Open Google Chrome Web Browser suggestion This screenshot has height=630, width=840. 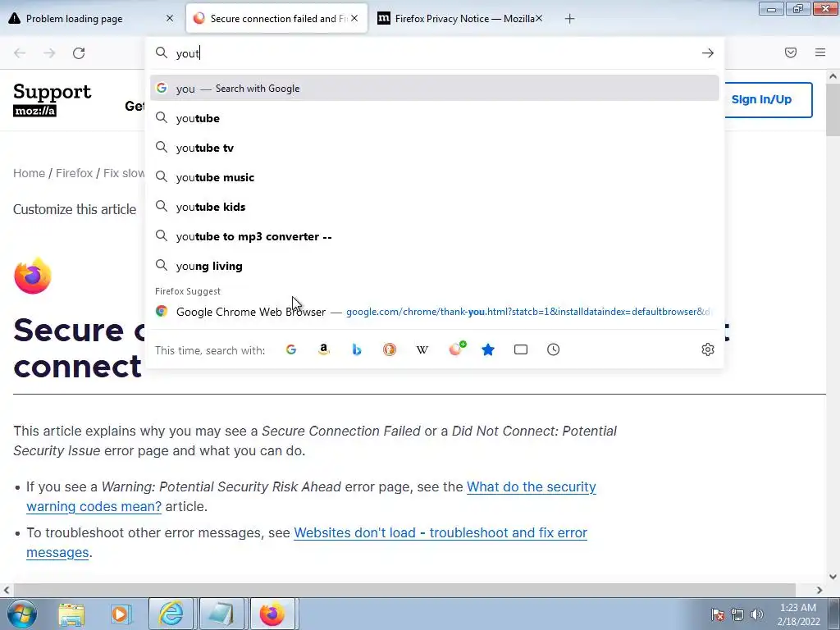tap(435, 311)
